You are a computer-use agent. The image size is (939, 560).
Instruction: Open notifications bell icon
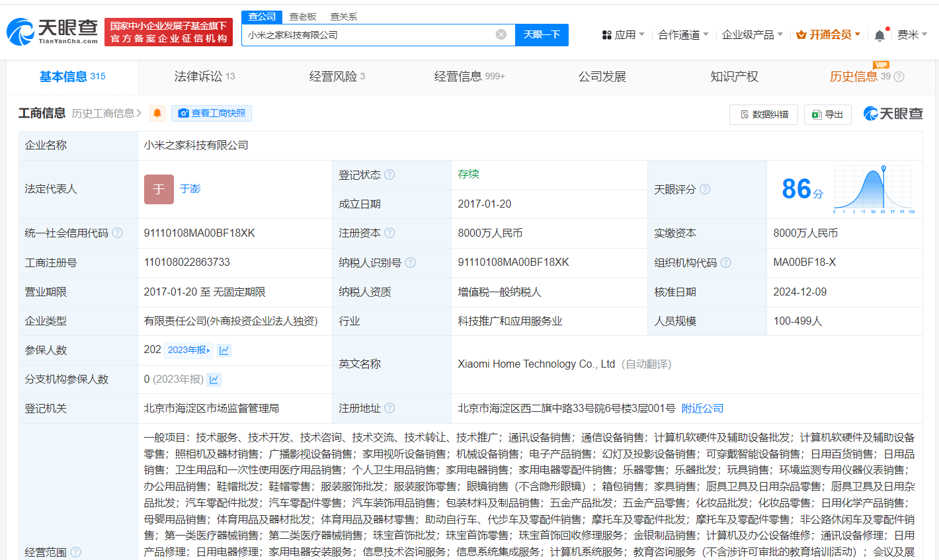point(879,35)
